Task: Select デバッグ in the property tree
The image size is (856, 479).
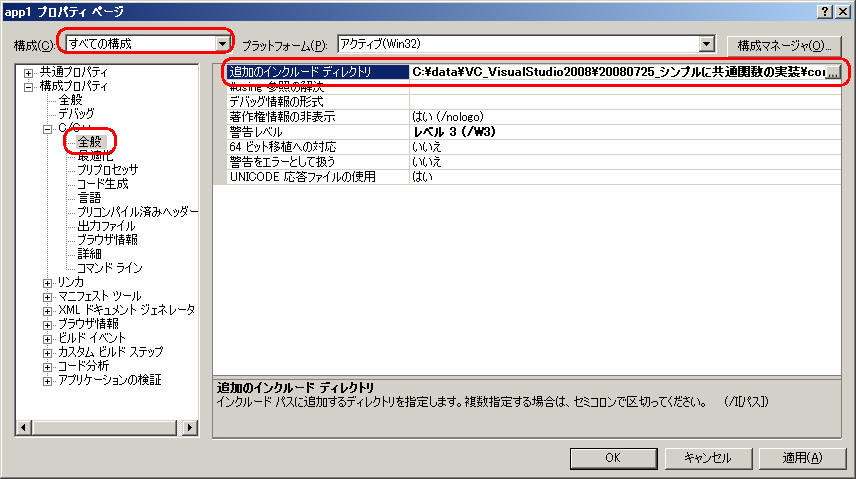Action: coord(76,115)
